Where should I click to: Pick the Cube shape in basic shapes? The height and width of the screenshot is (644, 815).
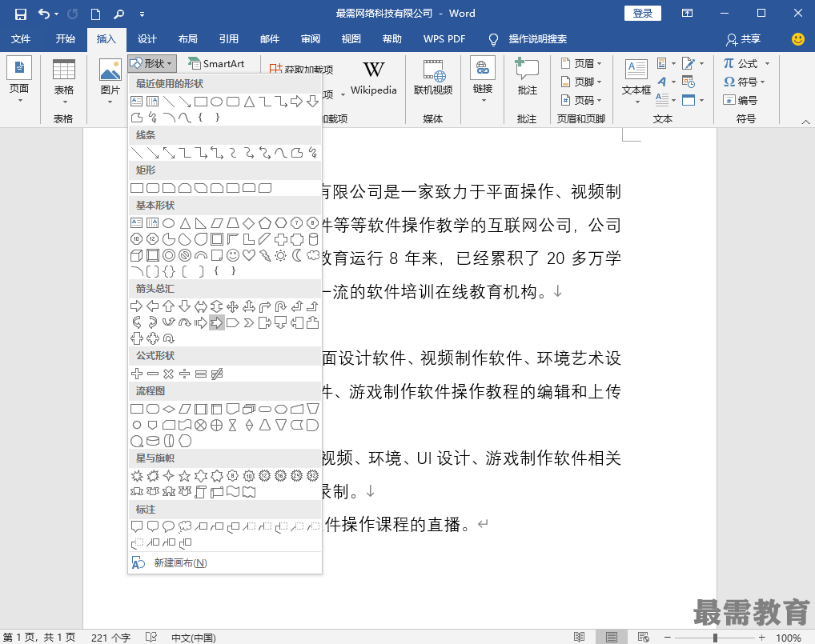(x=137, y=255)
